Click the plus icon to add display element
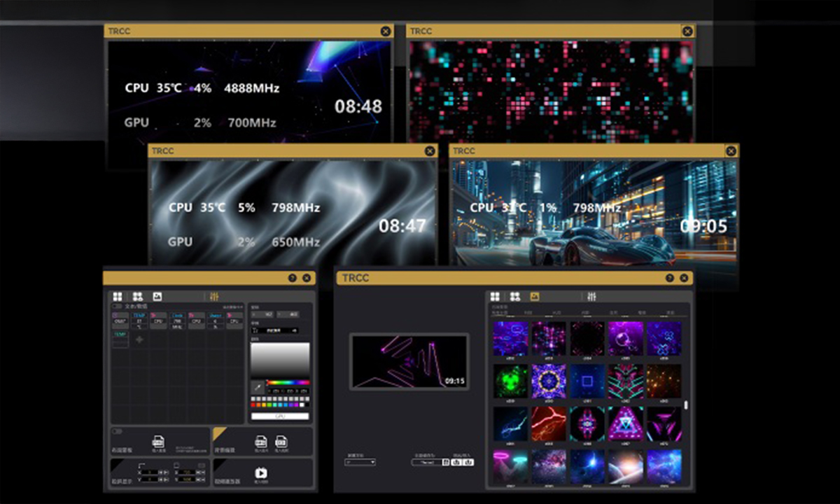 coord(139,339)
